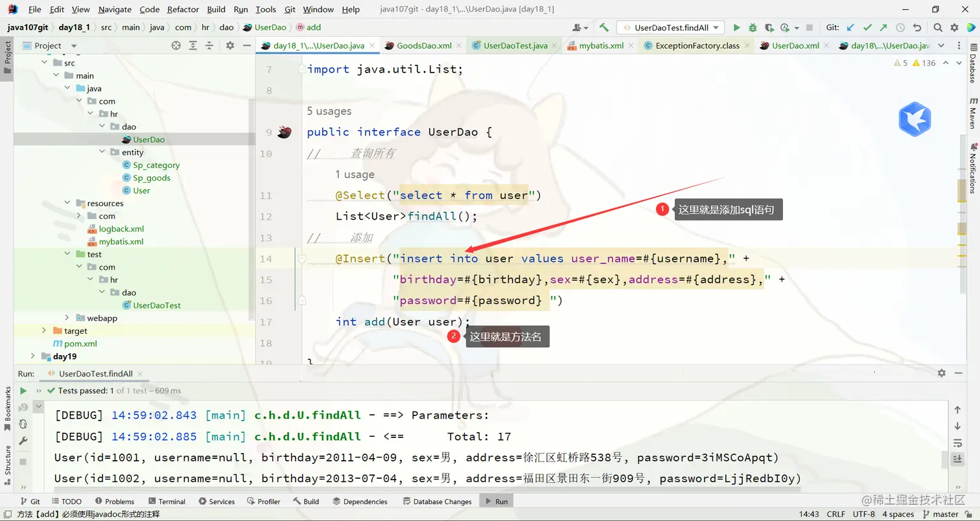The image size is (980, 521).
Task: Collapse the entity folder in the tree
Action: (x=102, y=152)
